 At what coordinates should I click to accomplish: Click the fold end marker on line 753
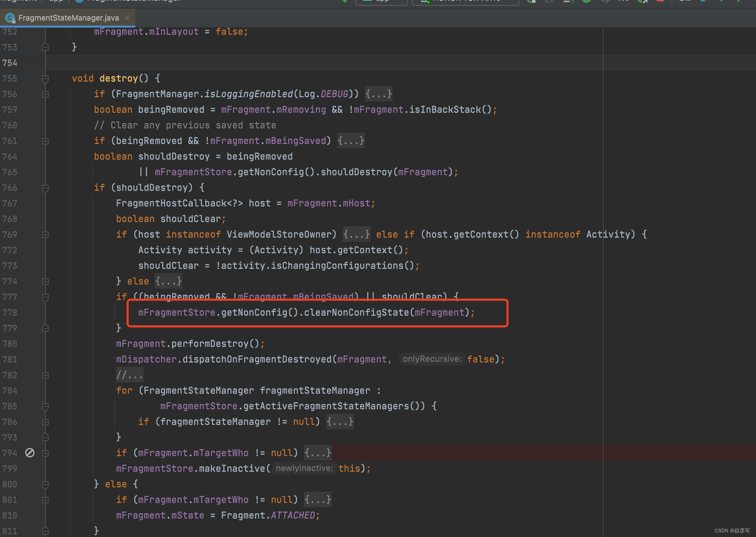(x=45, y=47)
